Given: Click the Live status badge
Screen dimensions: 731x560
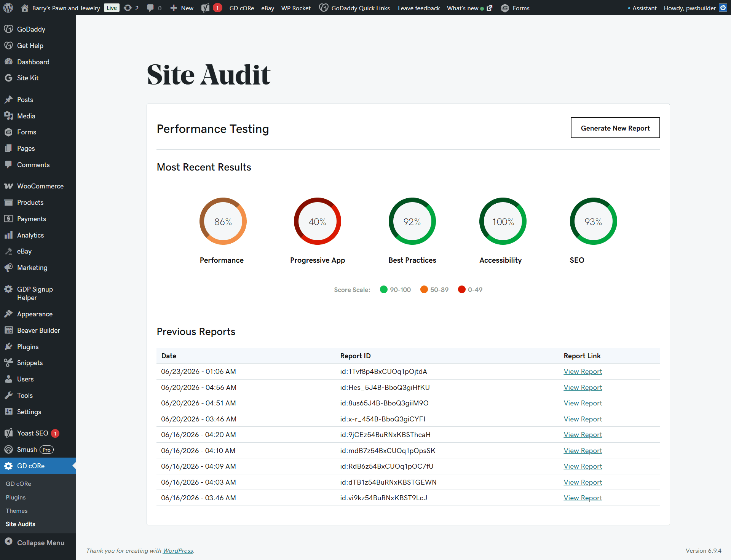Looking at the screenshot, I should click(112, 8).
